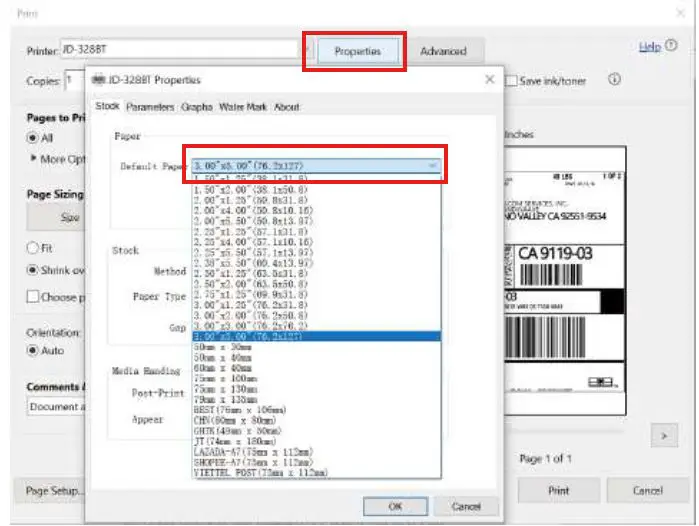
Task: Close the Print dialog window
Action: (x=681, y=13)
